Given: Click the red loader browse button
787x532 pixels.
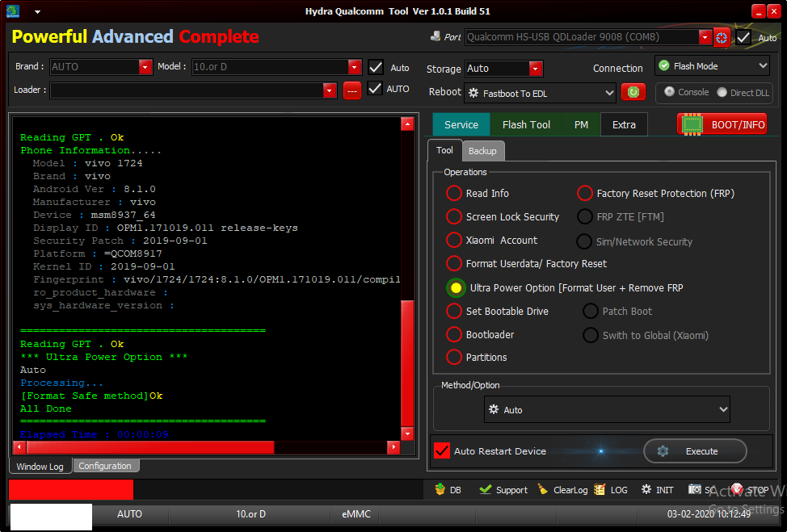Looking at the screenshot, I should [351, 90].
